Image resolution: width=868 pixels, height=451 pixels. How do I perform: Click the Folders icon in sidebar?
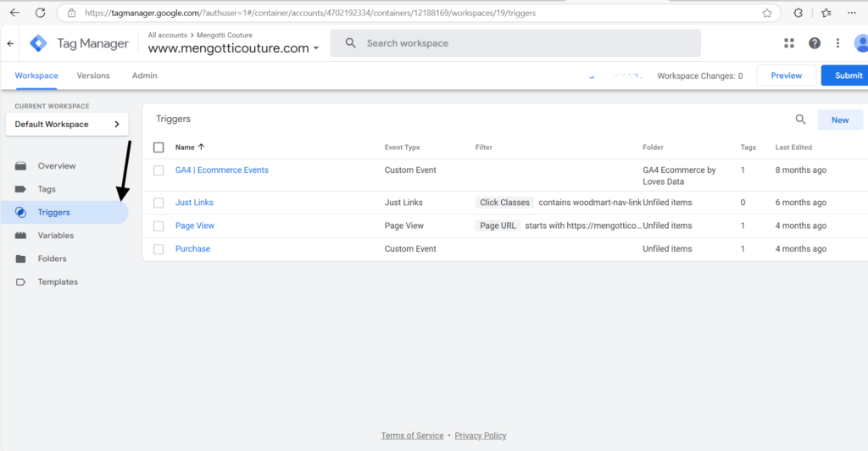coord(20,259)
